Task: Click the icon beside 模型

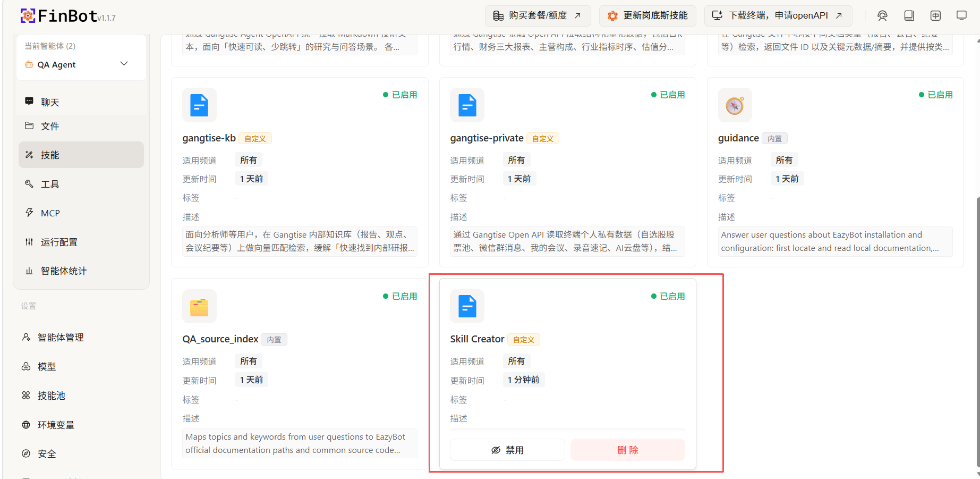Action: coord(26,366)
